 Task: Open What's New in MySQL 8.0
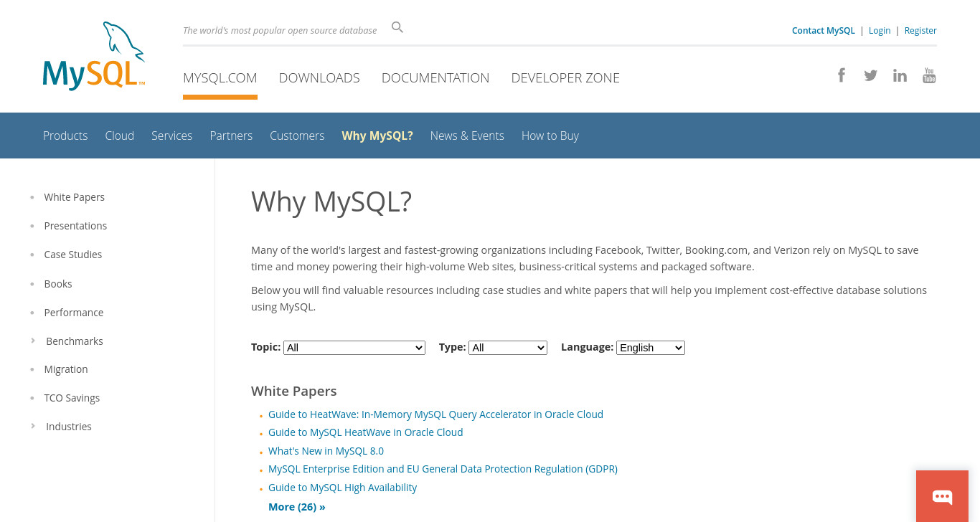[326, 451]
